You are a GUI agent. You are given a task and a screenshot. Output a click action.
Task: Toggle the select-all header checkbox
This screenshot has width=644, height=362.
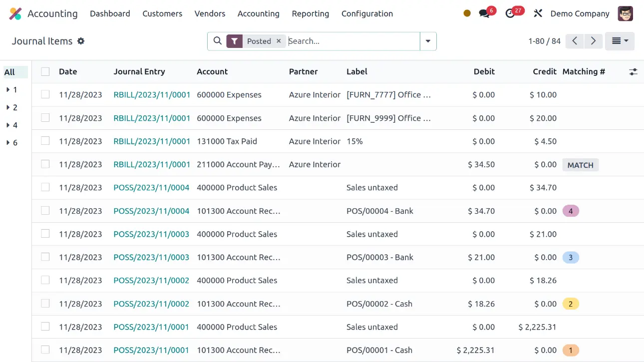coord(45,72)
